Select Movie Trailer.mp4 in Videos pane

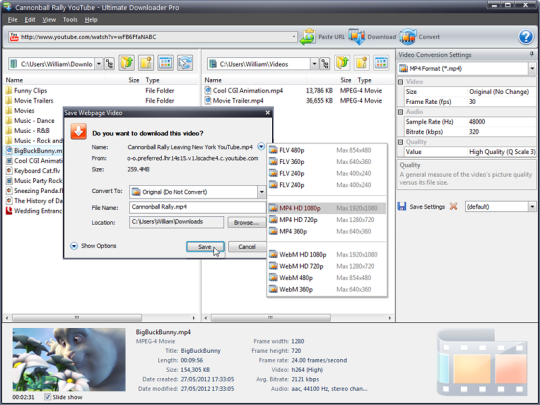click(x=238, y=101)
